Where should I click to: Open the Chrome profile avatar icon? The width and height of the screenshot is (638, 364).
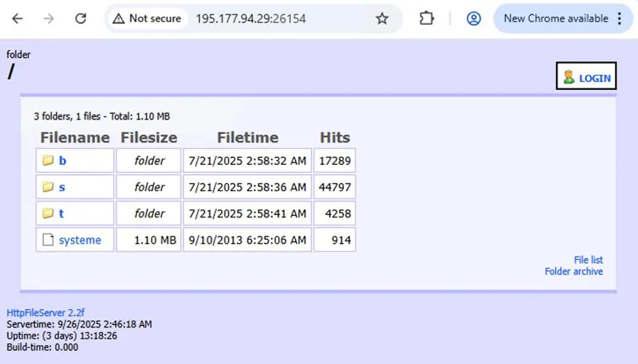pos(474,18)
